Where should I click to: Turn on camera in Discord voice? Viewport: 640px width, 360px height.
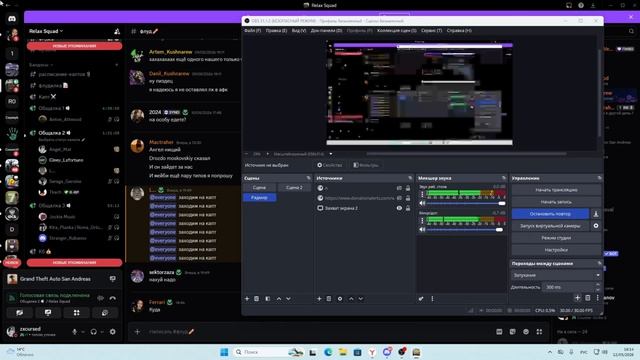pyautogui.click(x=20, y=313)
